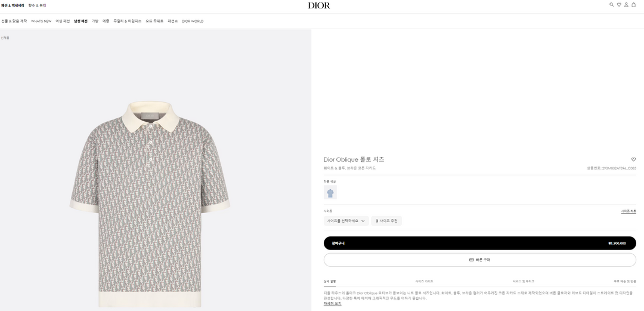Select the 향수 & 뷰티 top section
This screenshot has width=644, height=311.
tap(37, 5)
